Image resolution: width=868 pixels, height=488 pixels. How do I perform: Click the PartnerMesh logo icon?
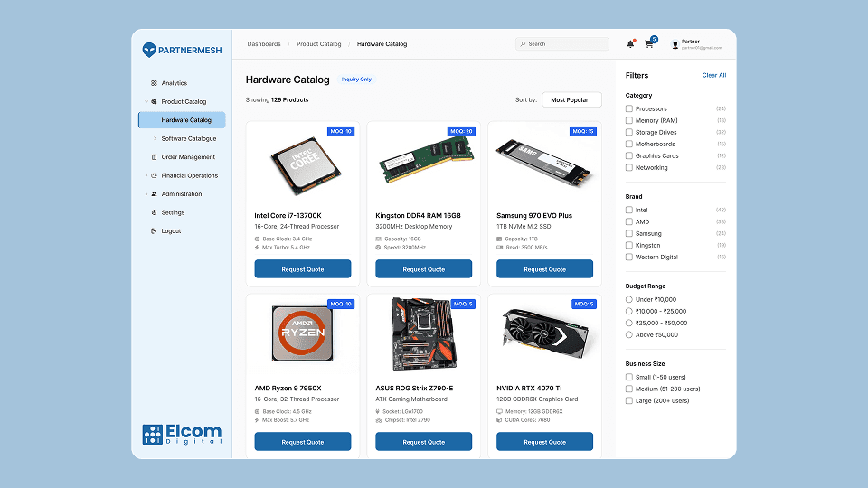(149, 50)
